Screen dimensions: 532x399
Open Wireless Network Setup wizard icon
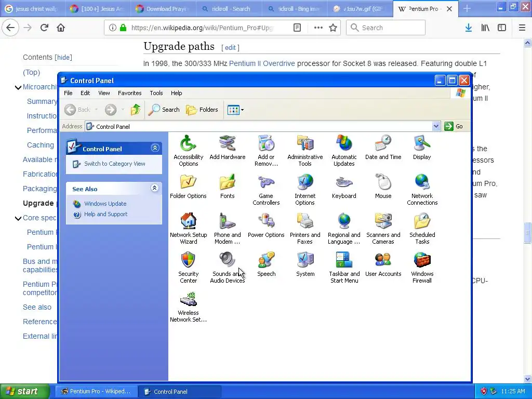click(x=188, y=307)
